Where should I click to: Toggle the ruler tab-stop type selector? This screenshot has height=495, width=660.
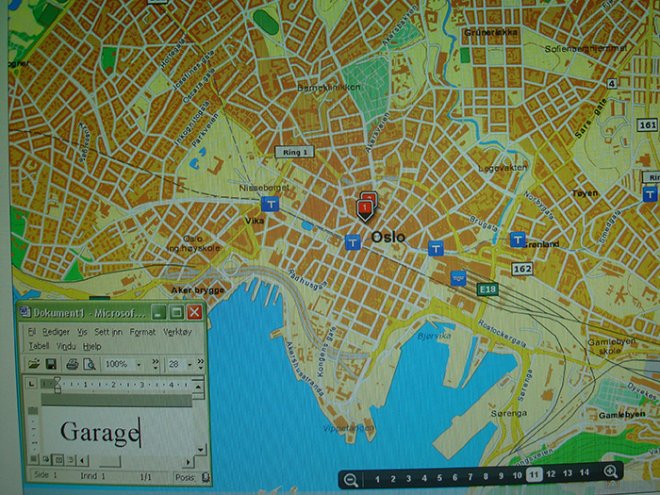[31, 385]
